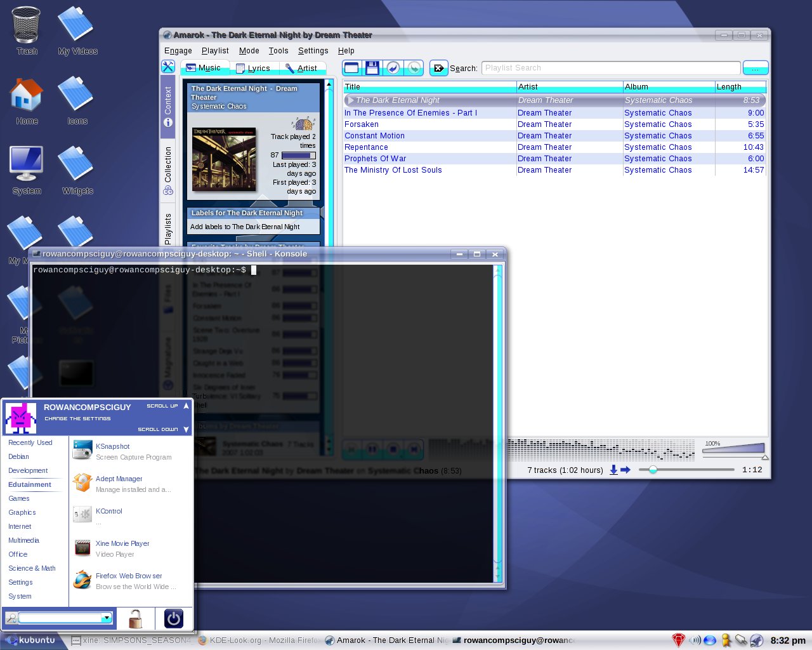Screen dimensions: 812x650
Task: Click the kickoff menu search input
Action: coord(60,618)
